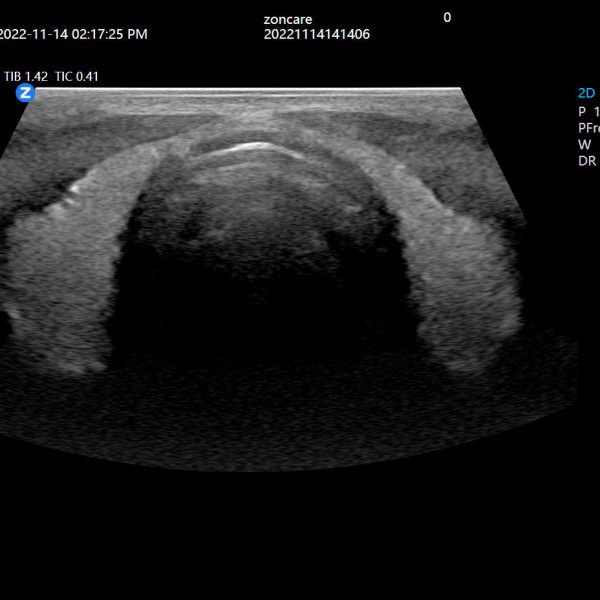Viewport: 600px width, 600px height.
Task: Click the exam ID 20221114141406
Action: pos(317,34)
